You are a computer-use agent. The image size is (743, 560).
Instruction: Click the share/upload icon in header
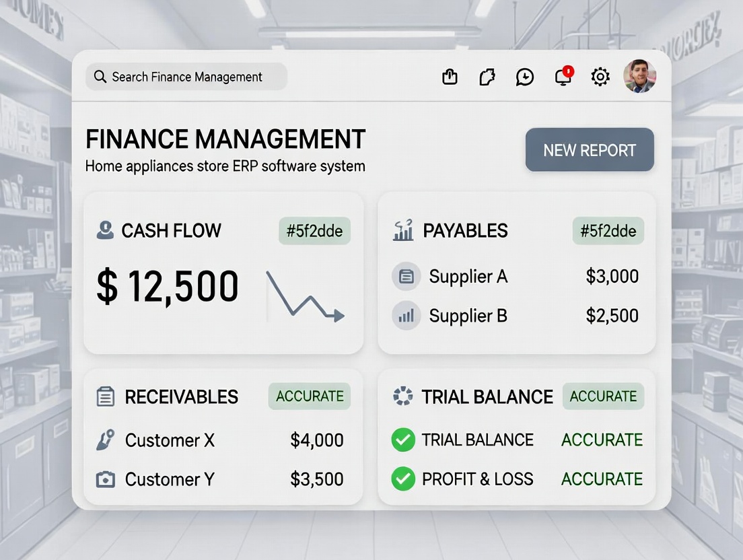450,77
